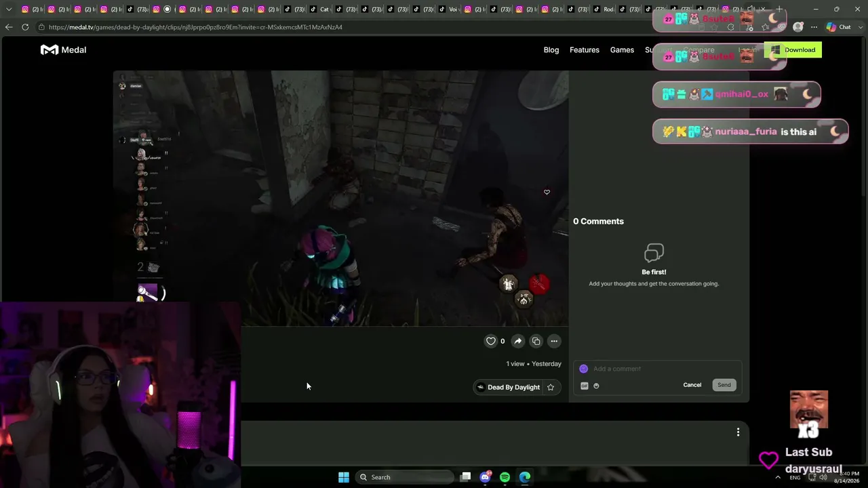Click the '0 Comments' heading
Viewport: 868px width, 488px height.
(598, 221)
